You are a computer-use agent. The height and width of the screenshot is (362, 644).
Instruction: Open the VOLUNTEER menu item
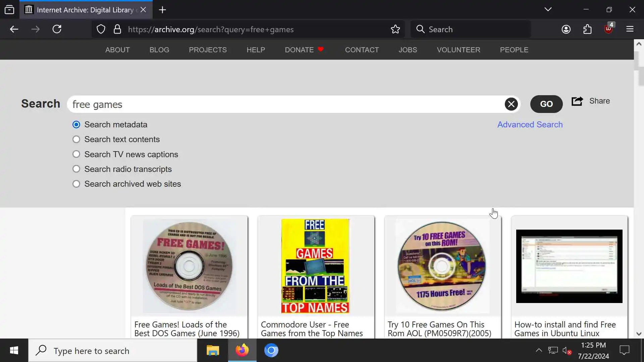pos(458,50)
